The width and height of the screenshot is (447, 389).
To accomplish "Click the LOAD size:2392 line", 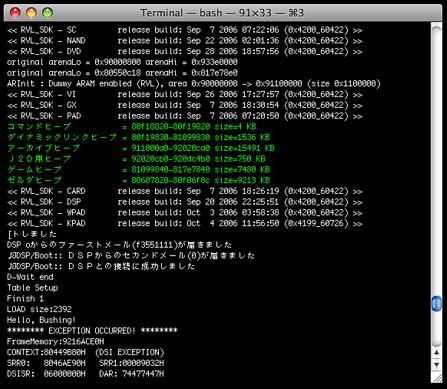I will click(39, 309).
